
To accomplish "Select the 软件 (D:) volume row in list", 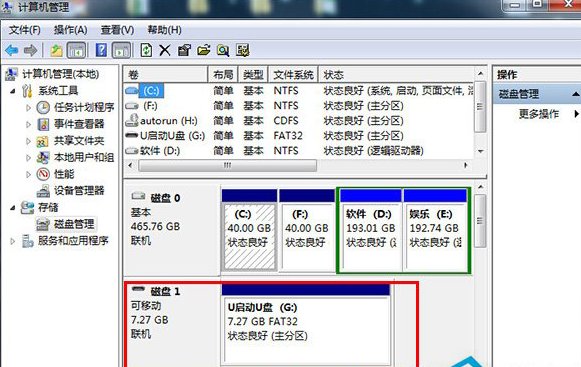I will click(298, 151).
